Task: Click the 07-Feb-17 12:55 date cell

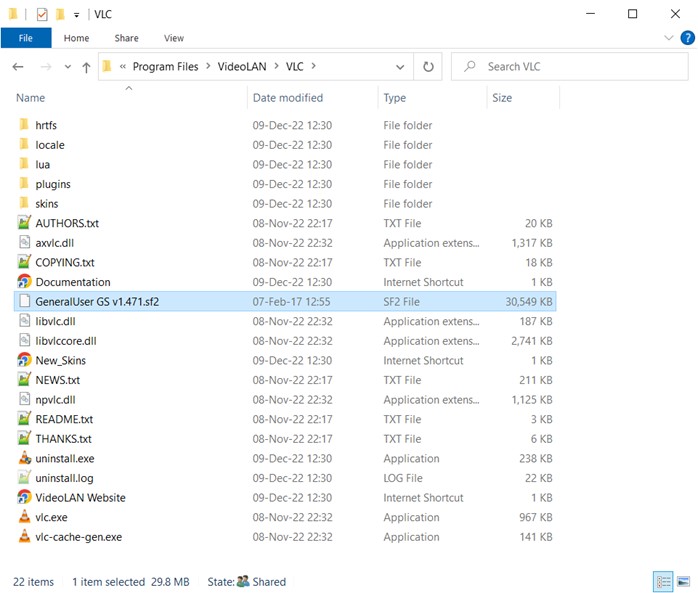Action: [x=291, y=301]
